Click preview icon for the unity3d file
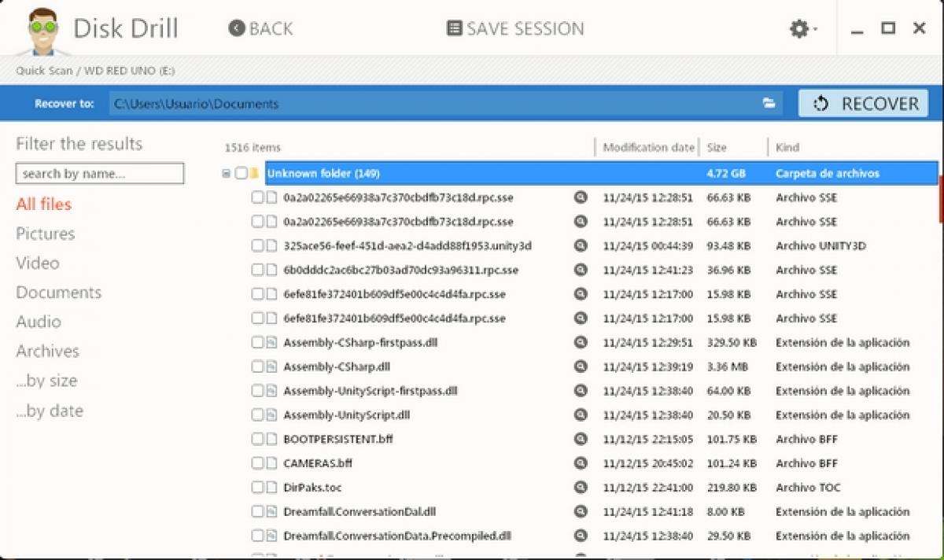 click(x=581, y=245)
